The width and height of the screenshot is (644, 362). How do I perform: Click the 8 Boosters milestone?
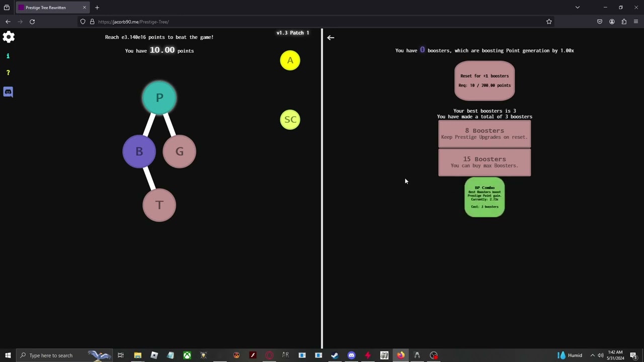pyautogui.click(x=485, y=134)
